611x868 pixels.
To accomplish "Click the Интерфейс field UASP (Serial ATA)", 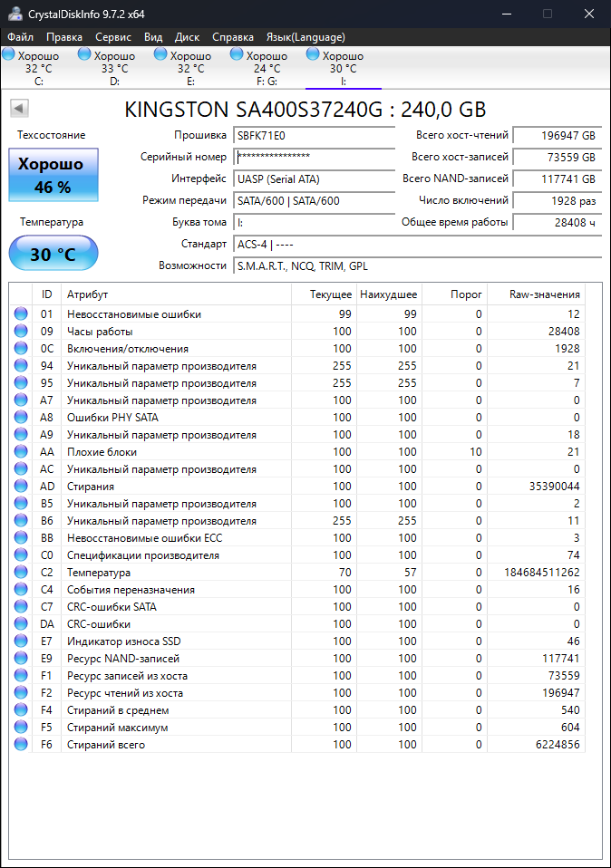I will coord(314,178).
